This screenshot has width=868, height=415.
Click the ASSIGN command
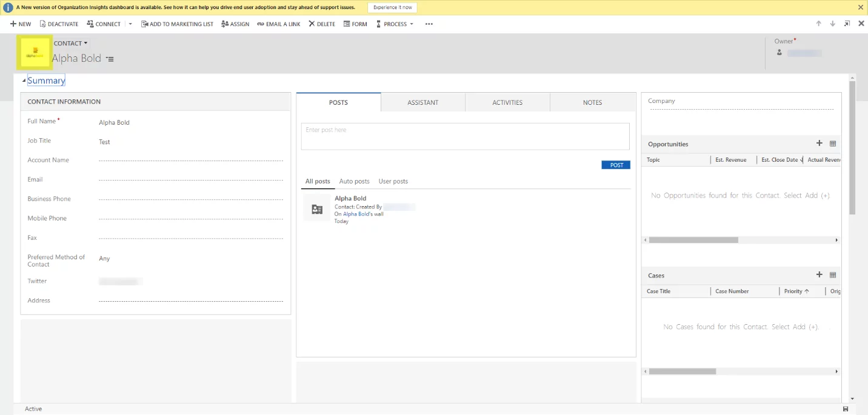coord(235,24)
